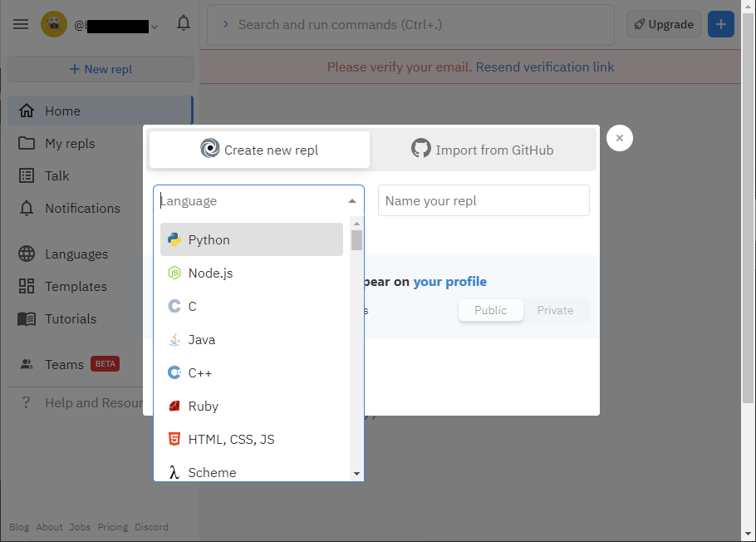The width and height of the screenshot is (756, 542).
Task: Click the Help question mark icon
Action: coord(26,402)
